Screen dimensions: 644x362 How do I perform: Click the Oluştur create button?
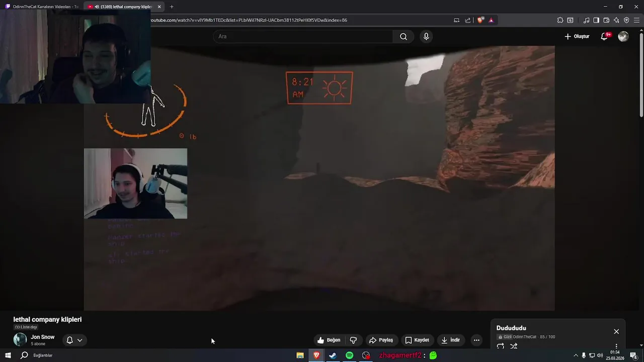[577, 36]
